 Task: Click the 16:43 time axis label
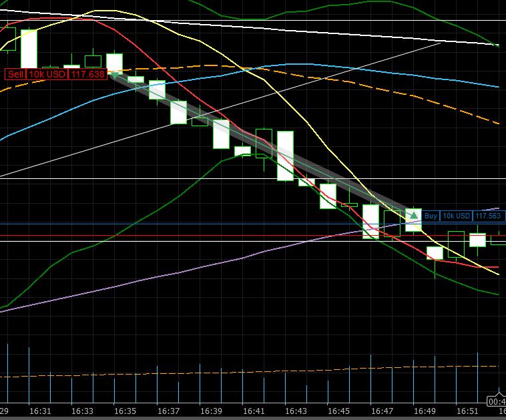point(296,411)
